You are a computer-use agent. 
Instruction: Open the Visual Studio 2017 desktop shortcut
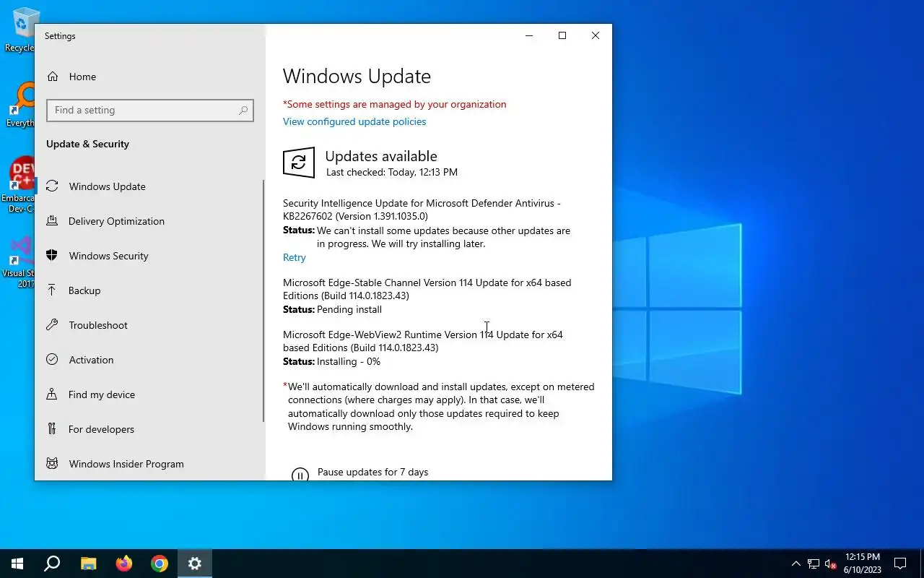[x=20, y=262]
